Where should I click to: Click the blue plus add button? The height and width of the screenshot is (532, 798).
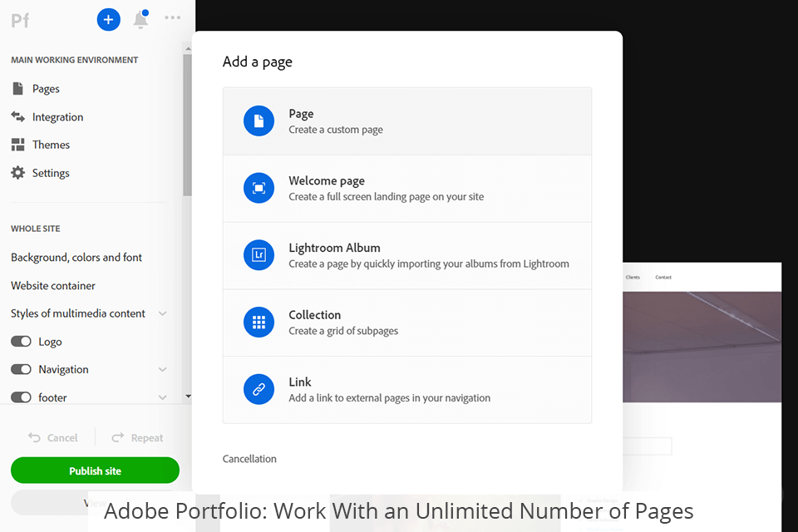pyautogui.click(x=108, y=20)
